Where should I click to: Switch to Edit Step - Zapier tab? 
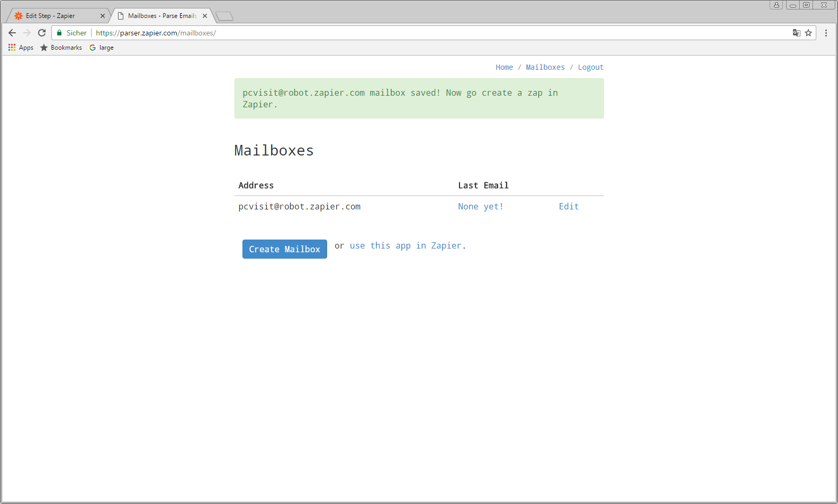click(x=50, y=16)
